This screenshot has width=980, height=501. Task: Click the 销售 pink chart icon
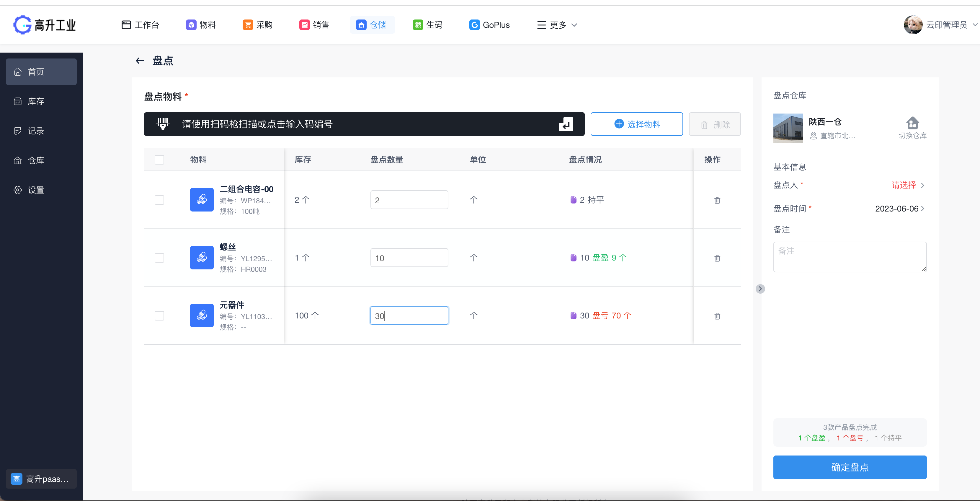coord(304,25)
